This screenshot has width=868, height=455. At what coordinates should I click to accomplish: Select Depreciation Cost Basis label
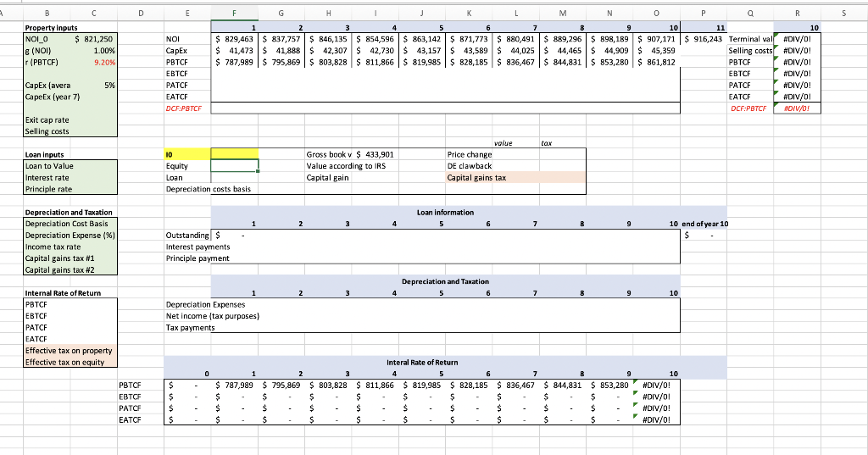coord(66,224)
